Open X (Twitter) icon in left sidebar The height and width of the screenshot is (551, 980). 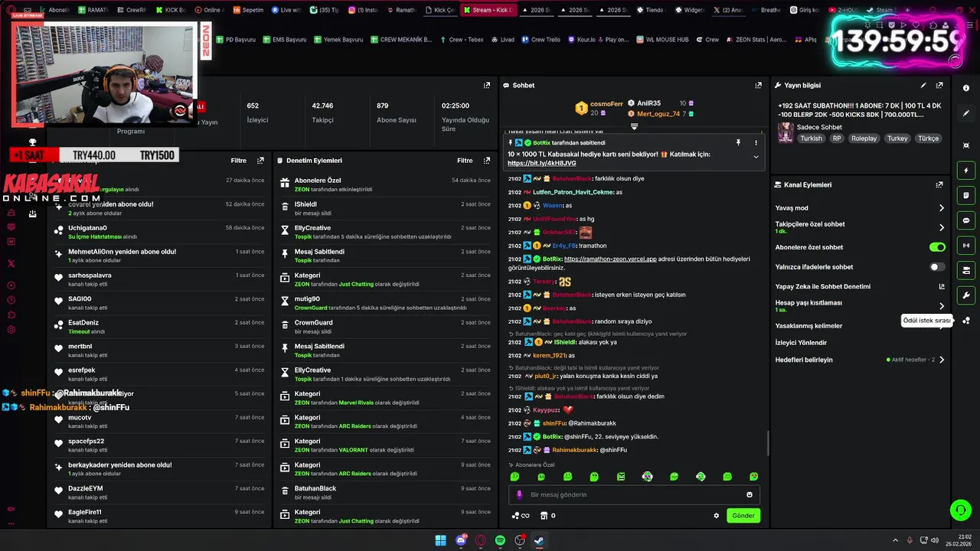click(11, 263)
